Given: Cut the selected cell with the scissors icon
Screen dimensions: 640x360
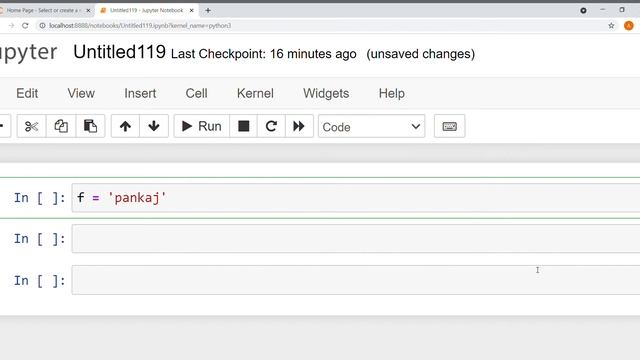Looking at the screenshot, I should (x=31, y=126).
